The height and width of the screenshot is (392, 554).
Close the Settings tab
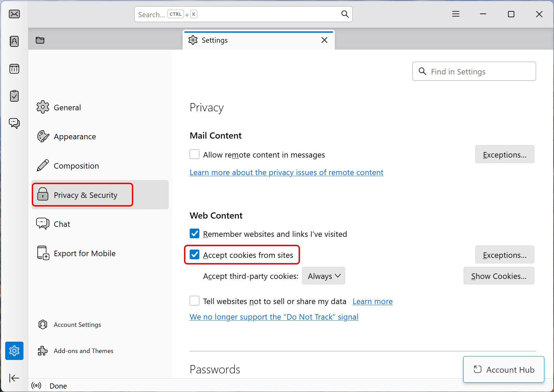tap(324, 40)
